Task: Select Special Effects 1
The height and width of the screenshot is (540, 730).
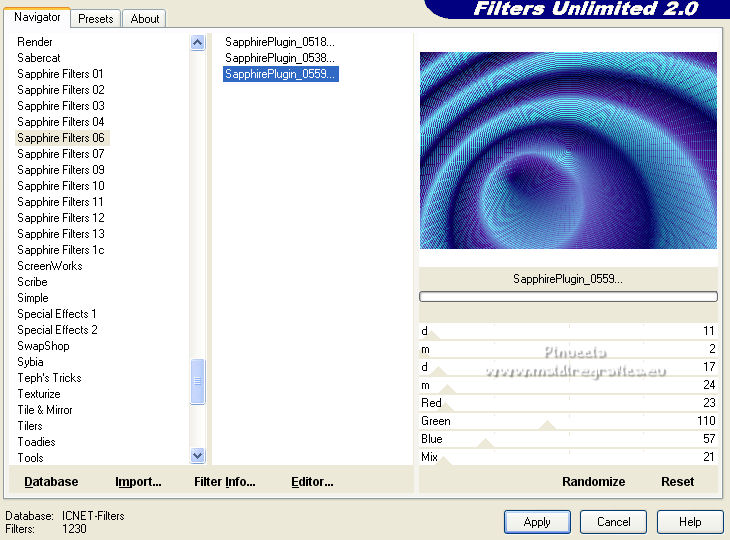Action: (57, 314)
